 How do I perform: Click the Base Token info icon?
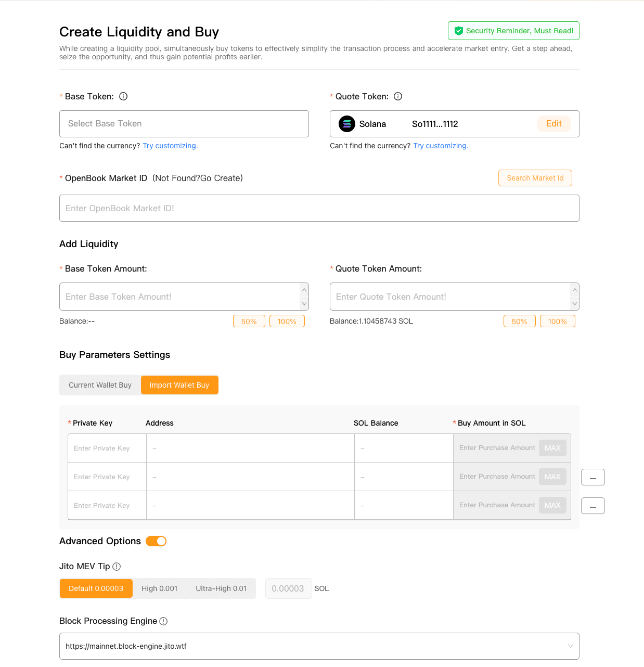point(123,96)
